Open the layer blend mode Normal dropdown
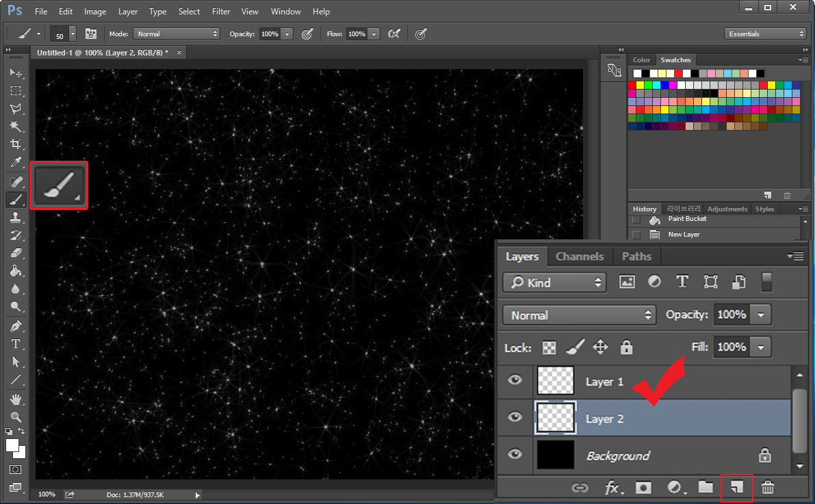The image size is (815, 504). tap(579, 315)
